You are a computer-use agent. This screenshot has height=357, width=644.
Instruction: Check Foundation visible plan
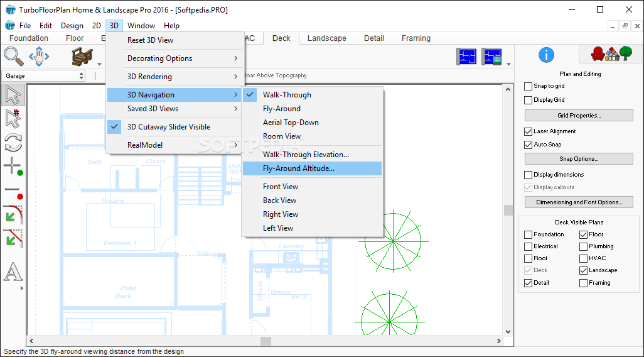528,235
